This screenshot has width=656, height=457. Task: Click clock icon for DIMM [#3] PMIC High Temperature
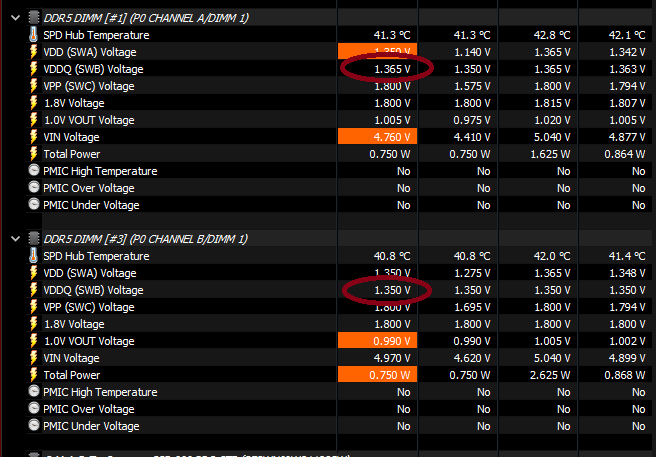[x=34, y=391]
